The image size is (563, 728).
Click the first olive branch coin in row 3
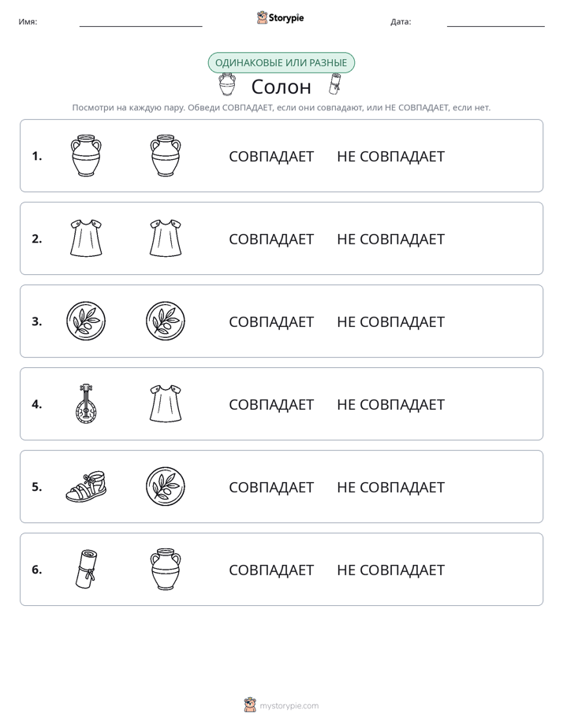point(86,321)
